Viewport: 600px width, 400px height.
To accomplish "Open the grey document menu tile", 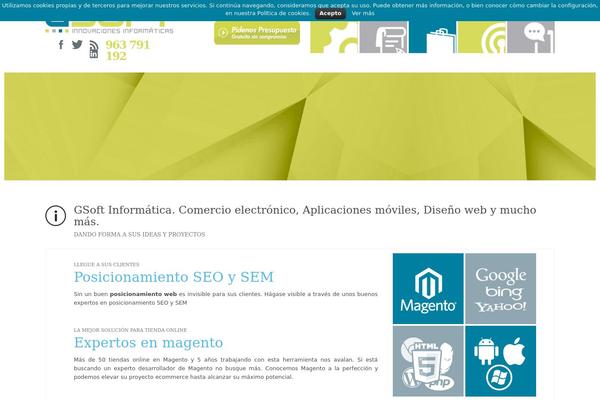I will pyautogui.click(x=384, y=37).
